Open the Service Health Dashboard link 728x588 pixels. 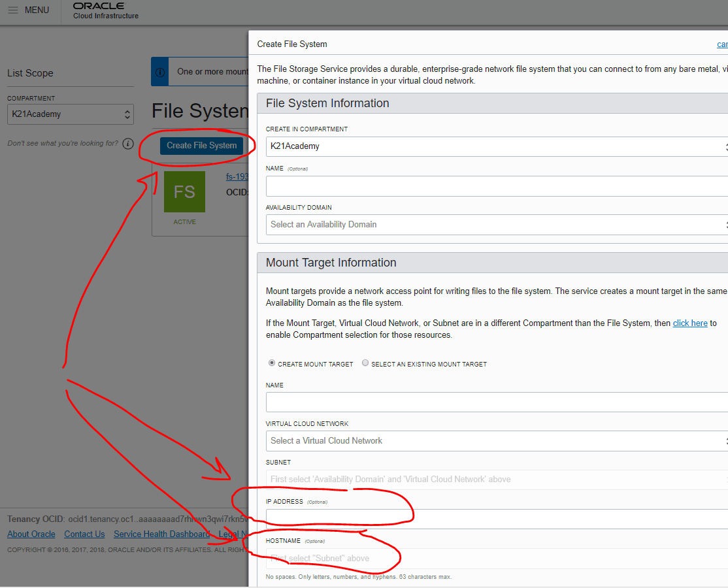pos(161,534)
